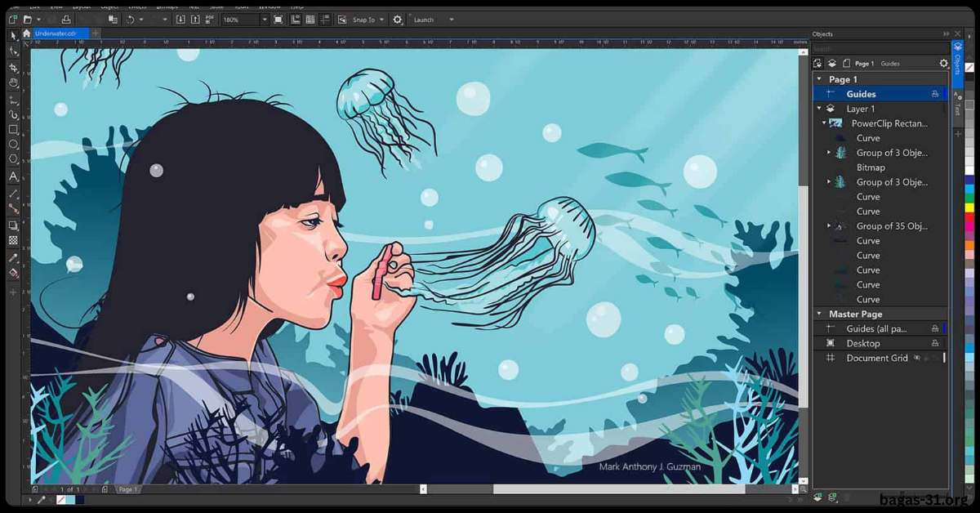Collapse the PowerClip Rectangle node
This screenshot has width=980, height=513.
[824, 123]
